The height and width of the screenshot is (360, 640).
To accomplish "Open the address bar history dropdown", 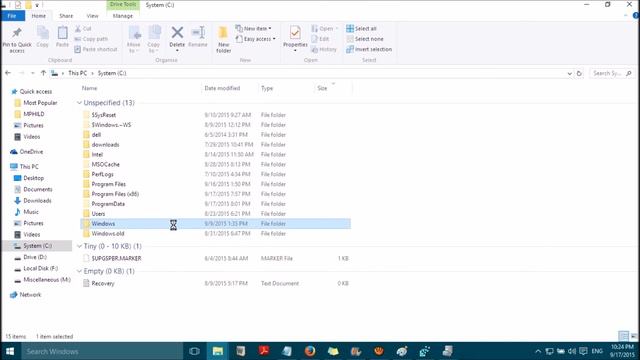I will pyautogui.click(x=569, y=73).
